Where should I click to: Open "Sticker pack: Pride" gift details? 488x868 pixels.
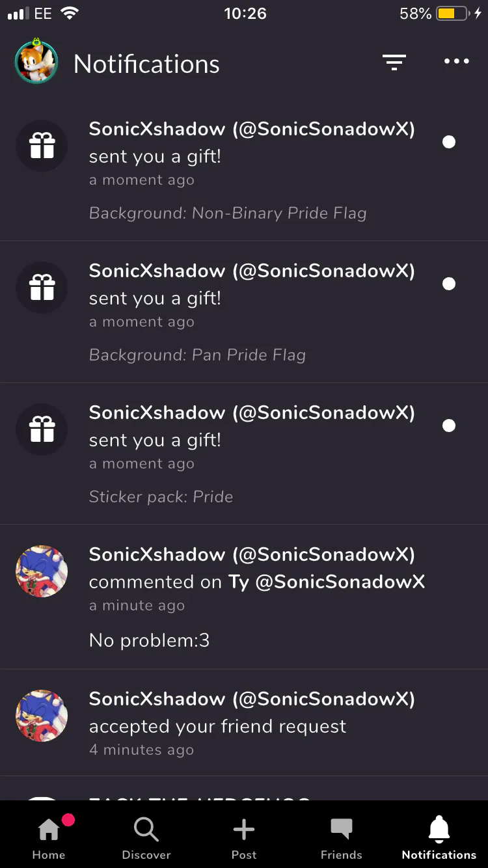[161, 497]
